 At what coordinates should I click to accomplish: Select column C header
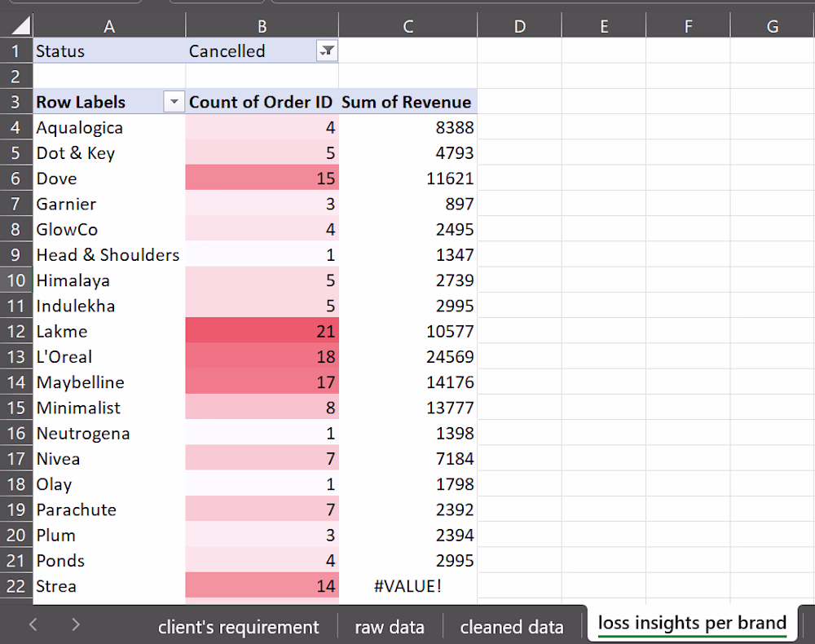pos(408,26)
